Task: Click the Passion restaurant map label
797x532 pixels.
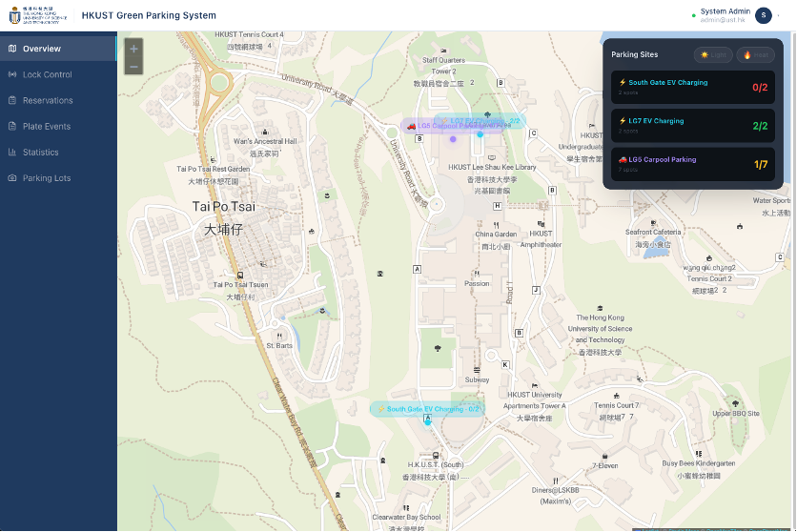Action: pyautogui.click(x=477, y=283)
